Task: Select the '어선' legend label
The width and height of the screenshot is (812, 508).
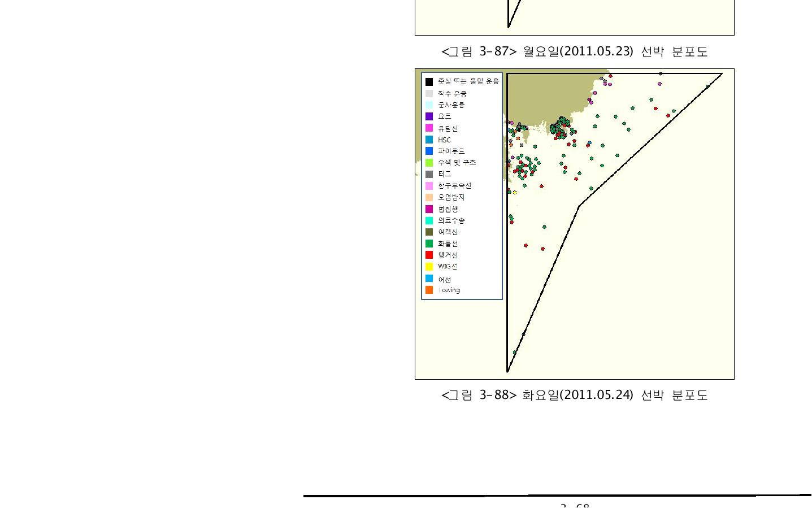Action: (x=445, y=280)
